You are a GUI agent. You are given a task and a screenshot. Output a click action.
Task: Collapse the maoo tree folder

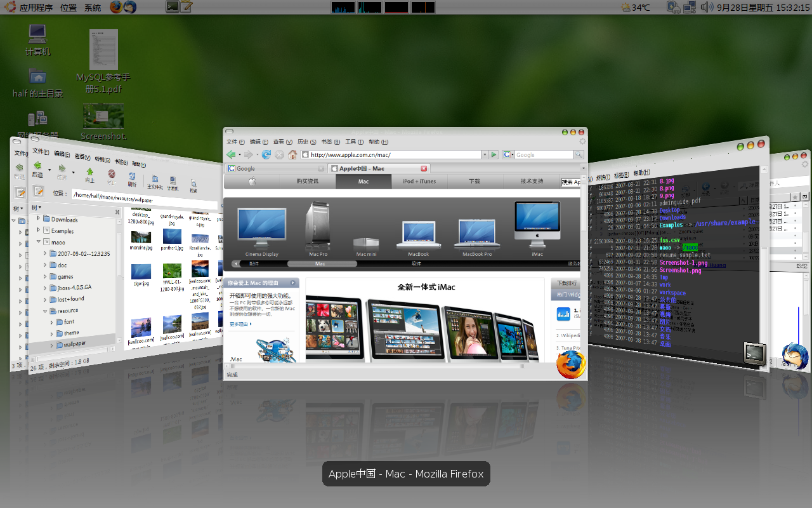point(38,241)
